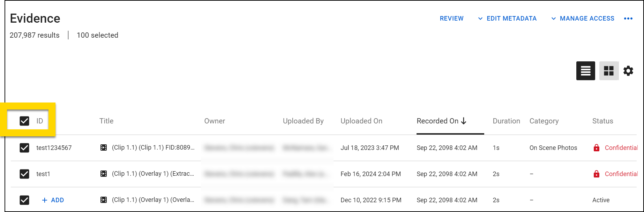Viewport: 644px width, 212px height.
Task: Open EDIT METADATA action
Action: click(x=511, y=18)
